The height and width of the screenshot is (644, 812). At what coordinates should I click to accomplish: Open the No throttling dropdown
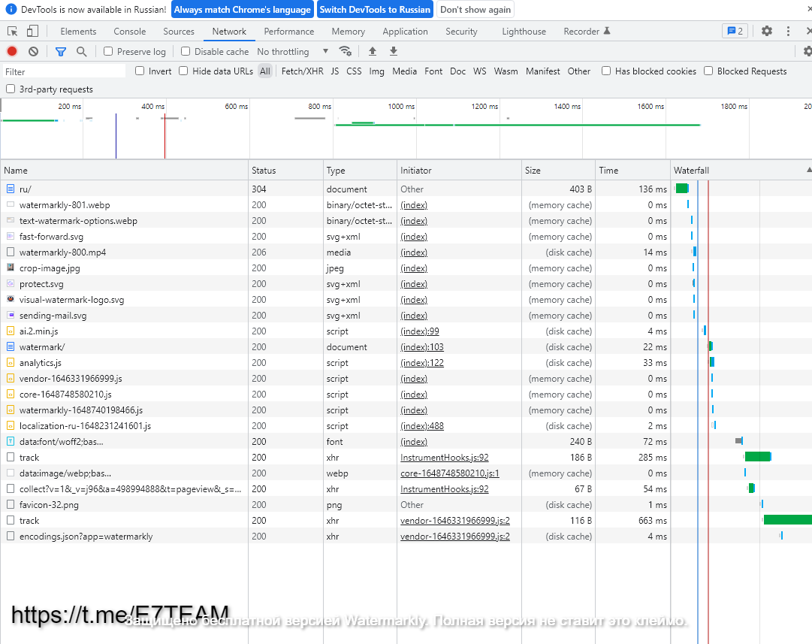coord(293,51)
